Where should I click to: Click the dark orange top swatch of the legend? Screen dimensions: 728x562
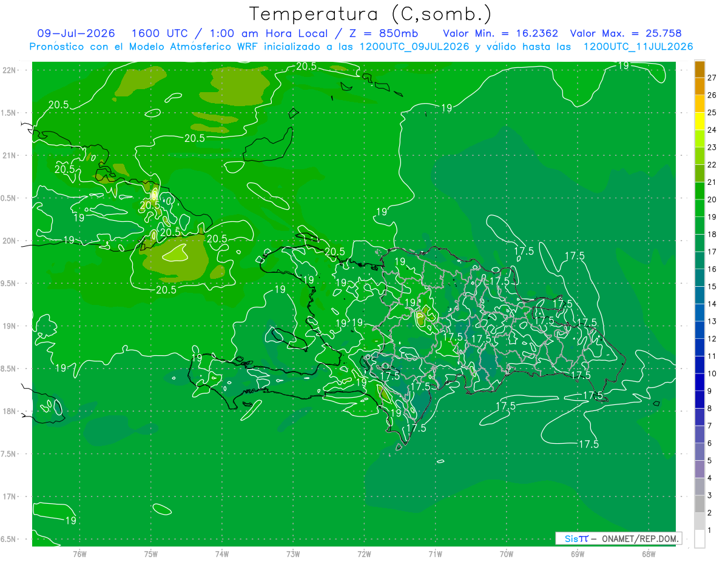coord(699,69)
